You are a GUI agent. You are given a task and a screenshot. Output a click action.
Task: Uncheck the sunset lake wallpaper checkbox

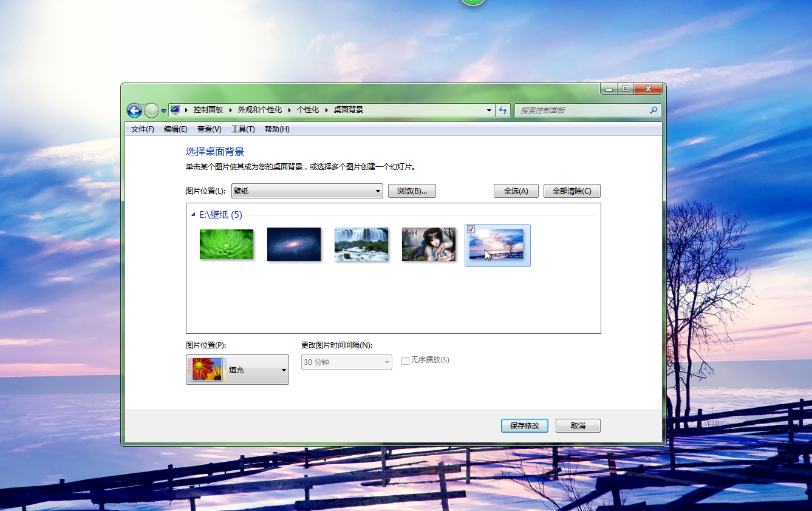[471, 229]
